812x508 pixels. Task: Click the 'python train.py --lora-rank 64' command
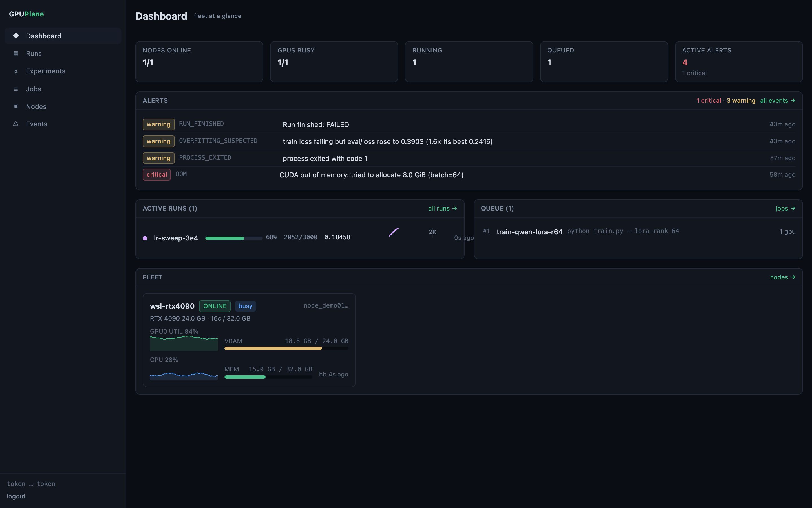[x=623, y=231]
